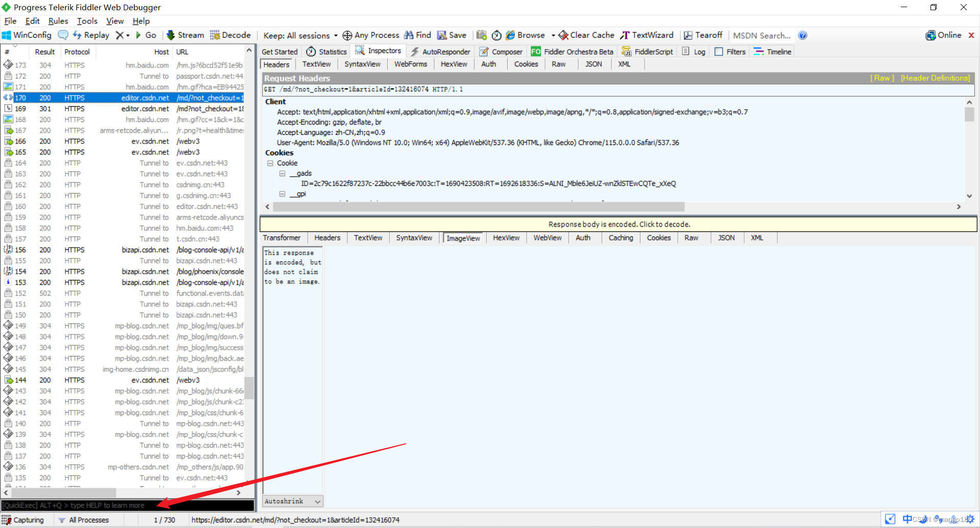Open Find sessions binoculars

pyautogui.click(x=418, y=35)
